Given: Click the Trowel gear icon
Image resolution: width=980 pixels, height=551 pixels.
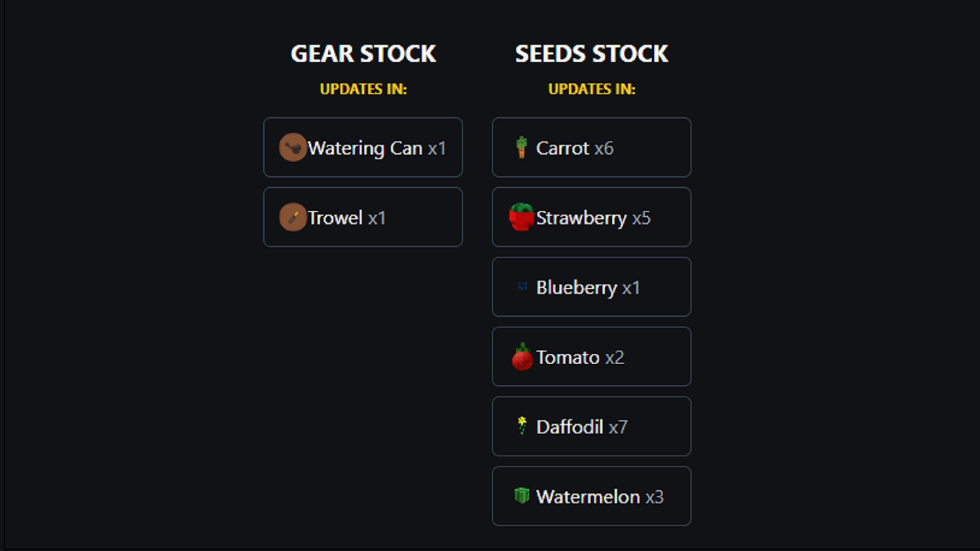Looking at the screenshot, I should 292,217.
